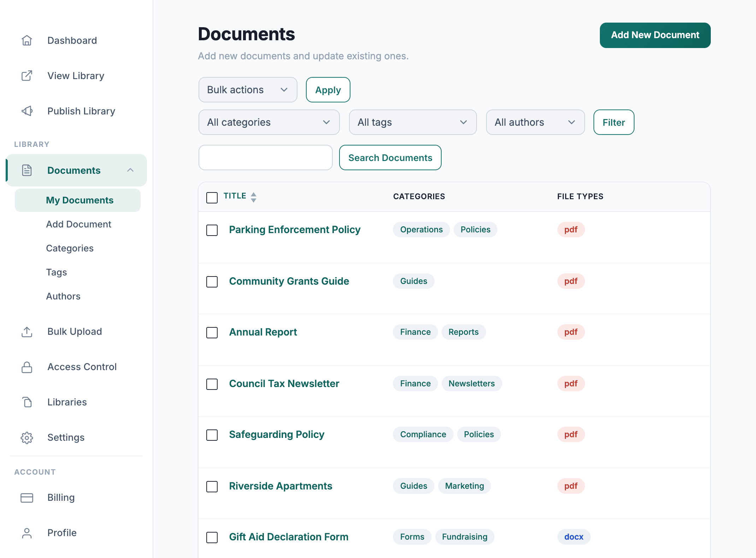756x558 pixels.
Task: Open the All tags dropdown
Action: point(413,122)
